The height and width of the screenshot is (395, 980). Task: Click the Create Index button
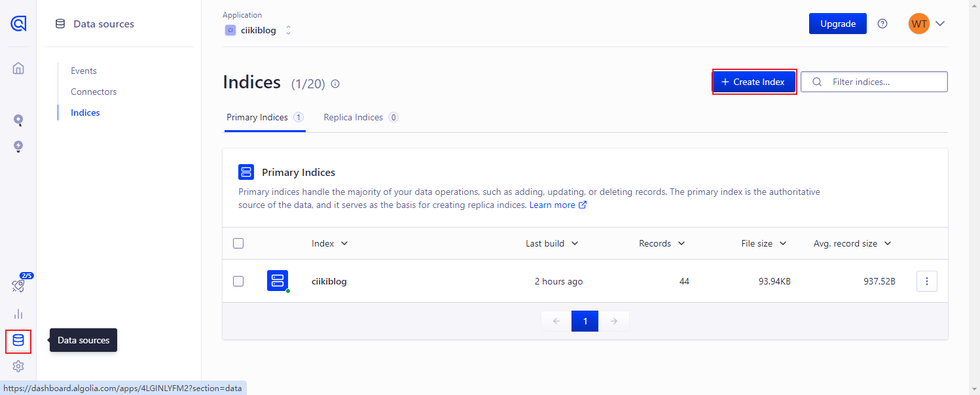click(x=754, y=82)
